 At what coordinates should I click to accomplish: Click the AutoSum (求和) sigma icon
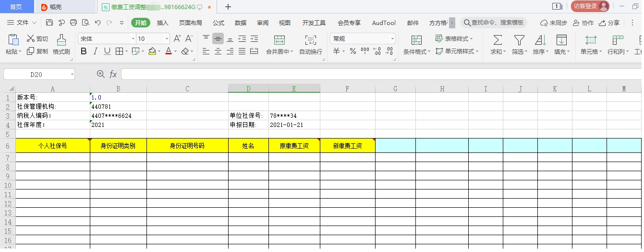[x=498, y=40]
